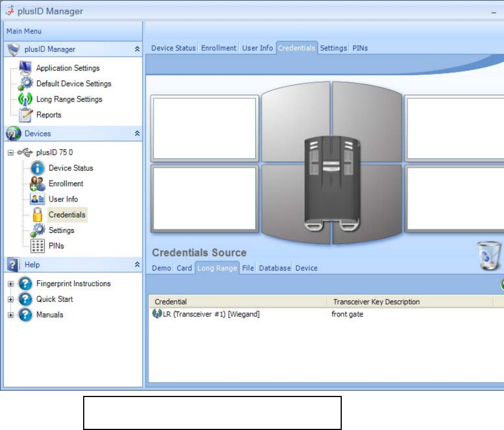The image size is (504, 430).
Task: Click the Credential column header
Action: tap(238, 302)
